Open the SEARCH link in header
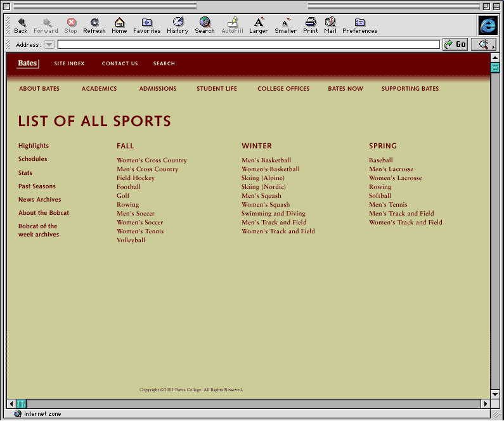504x421 pixels. (x=164, y=63)
